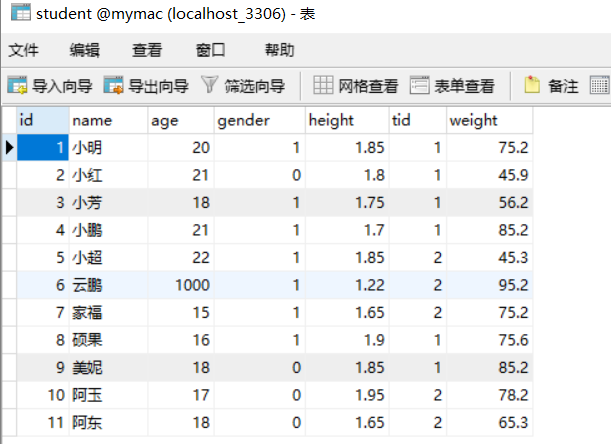Click the name cell 美妮
611x444 pixels.
[x=109, y=368]
